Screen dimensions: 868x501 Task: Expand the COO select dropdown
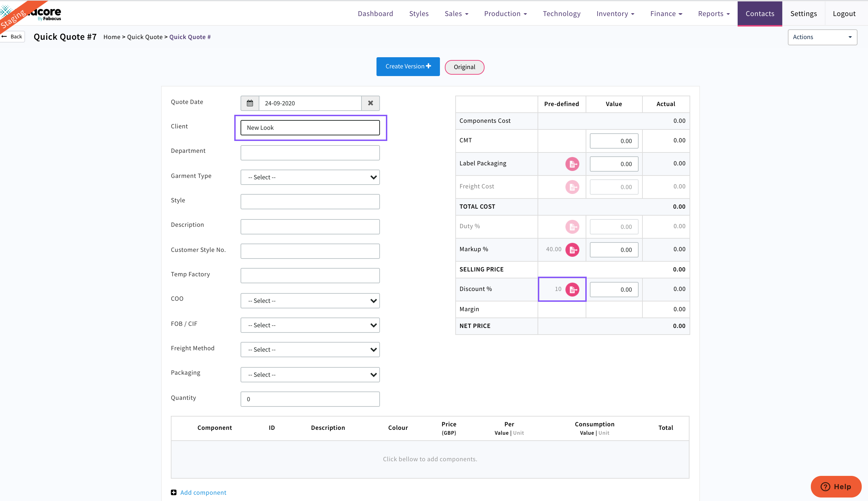(310, 301)
